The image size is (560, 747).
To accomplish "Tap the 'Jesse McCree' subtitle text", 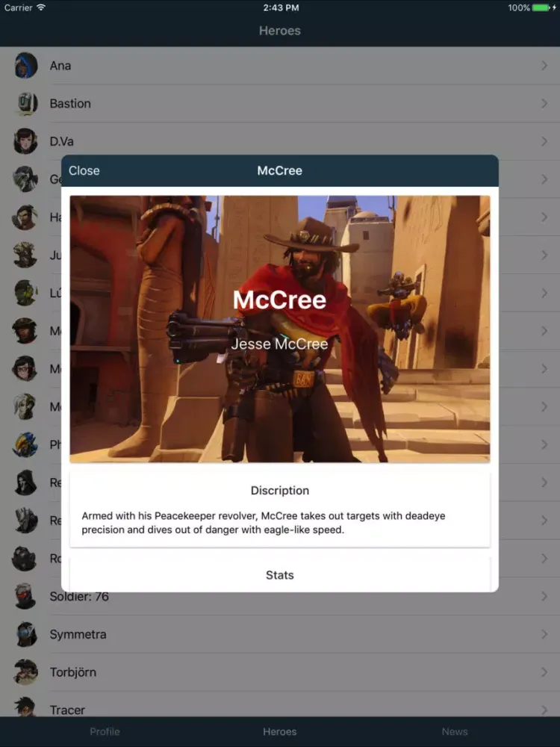I will [x=279, y=344].
